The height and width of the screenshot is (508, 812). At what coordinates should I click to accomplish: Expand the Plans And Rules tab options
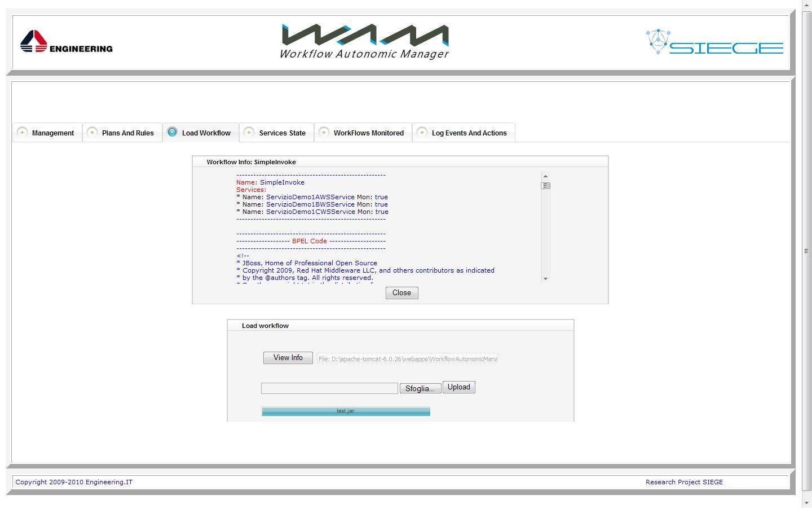[x=91, y=132]
